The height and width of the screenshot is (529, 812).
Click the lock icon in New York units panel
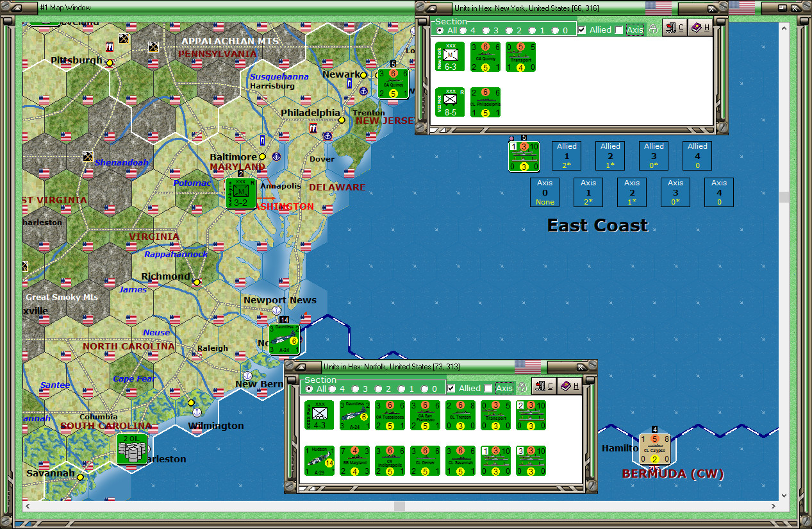click(652, 29)
